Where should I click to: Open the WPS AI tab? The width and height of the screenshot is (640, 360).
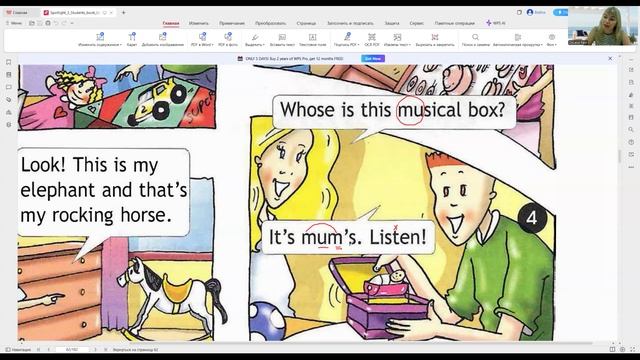click(496, 23)
